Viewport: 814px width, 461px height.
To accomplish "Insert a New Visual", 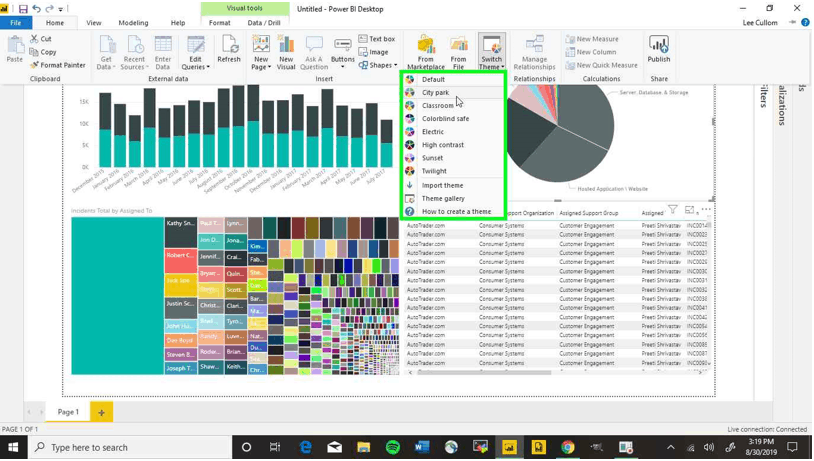I will pos(286,52).
